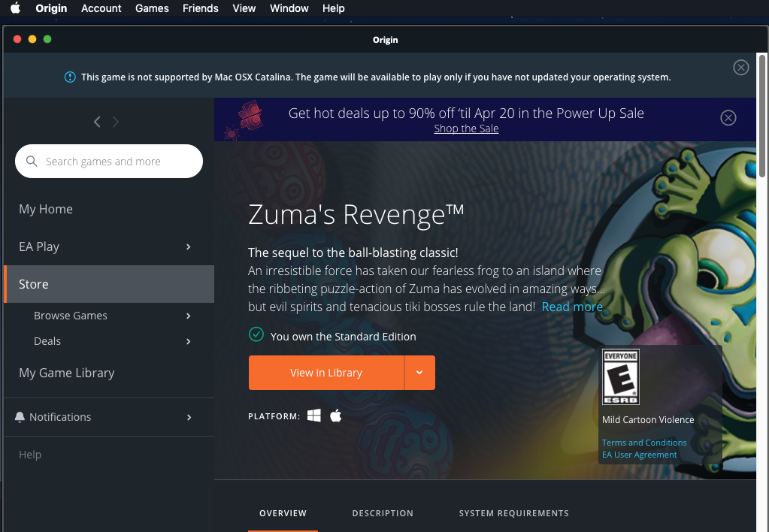Click the info icon in Catalina notice
The height and width of the screenshot is (532, 769).
[x=70, y=77]
